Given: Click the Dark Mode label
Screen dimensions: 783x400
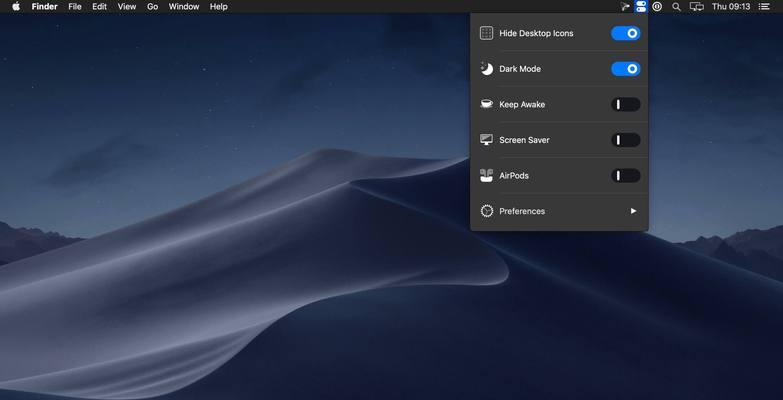Looking at the screenshot, I should 520,69.
